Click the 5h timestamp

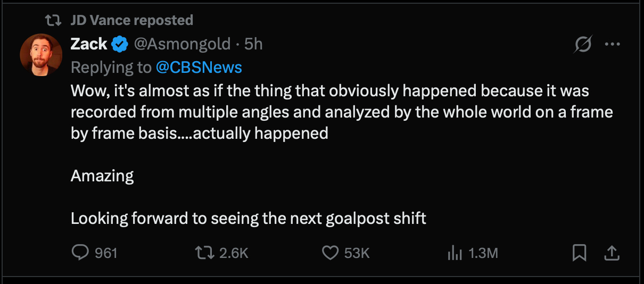[253, 44]
